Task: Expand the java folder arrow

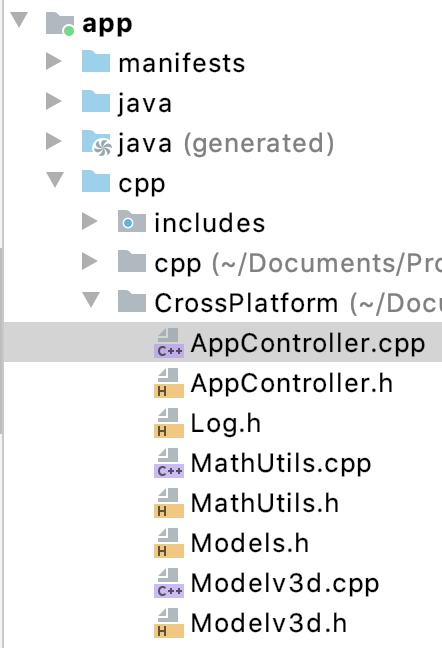Action: pos(54,101)
